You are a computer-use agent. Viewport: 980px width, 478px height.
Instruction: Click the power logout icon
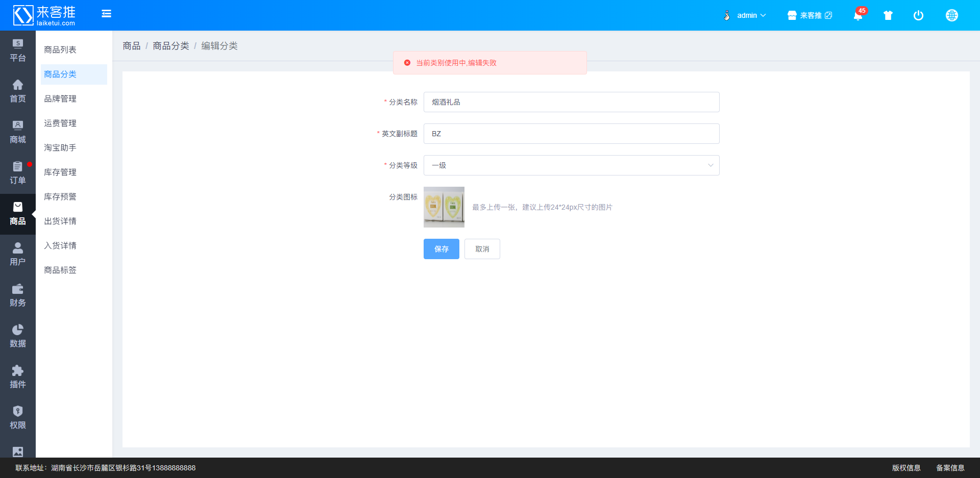click(918, 15)
